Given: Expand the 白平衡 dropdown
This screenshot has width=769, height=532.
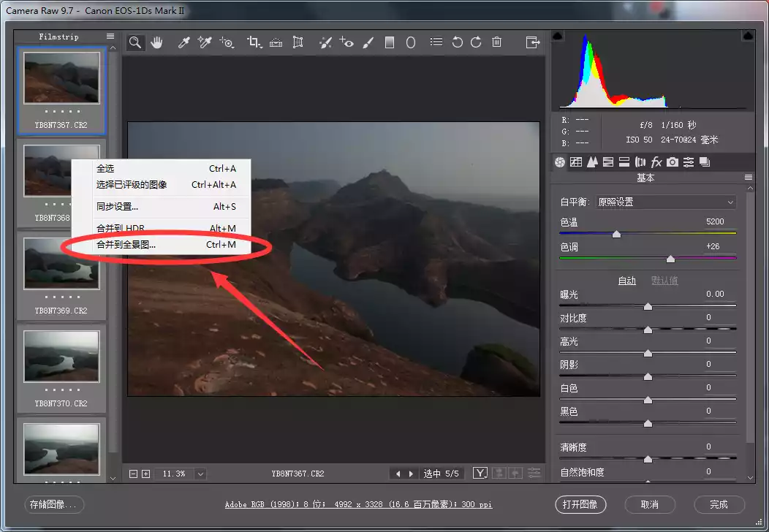Looking at the screenshot, I should click(666, 202).
